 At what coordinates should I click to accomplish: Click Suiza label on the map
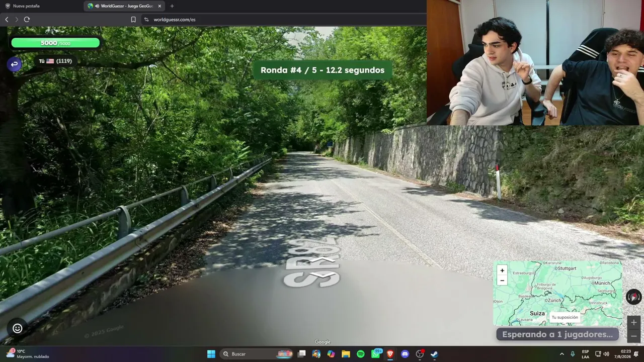(537, 313)
